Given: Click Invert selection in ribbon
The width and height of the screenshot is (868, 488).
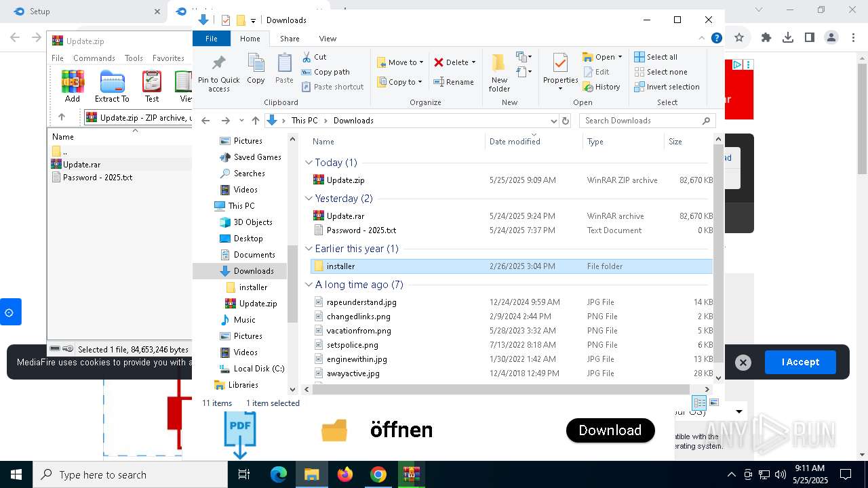Looking at the screenshot, I should pos(667,87).
